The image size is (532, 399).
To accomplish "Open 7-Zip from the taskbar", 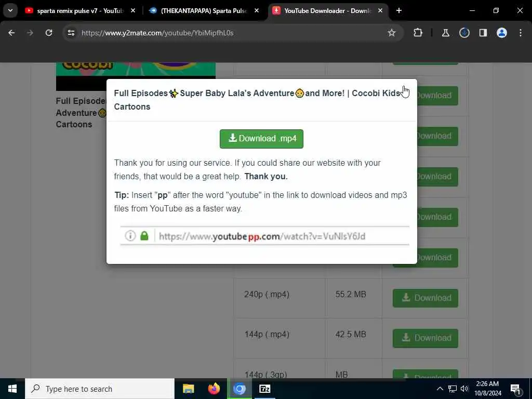I will click(x=264, y=389).
